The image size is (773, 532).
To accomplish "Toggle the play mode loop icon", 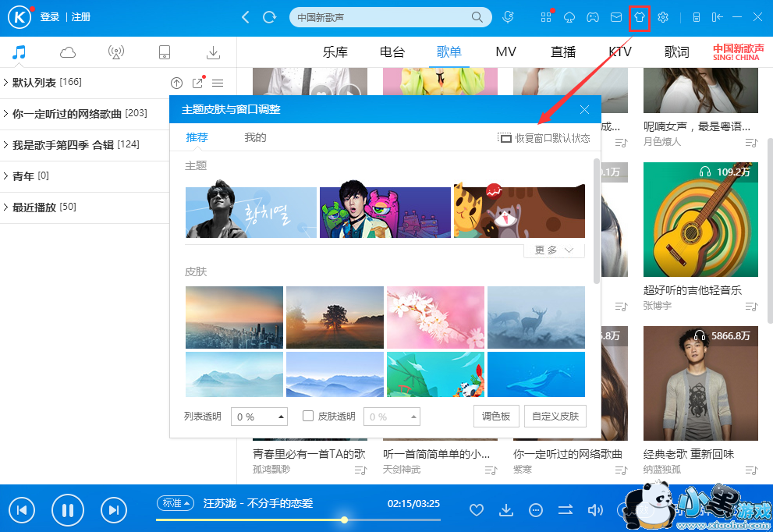I will [x=566, y=510].
